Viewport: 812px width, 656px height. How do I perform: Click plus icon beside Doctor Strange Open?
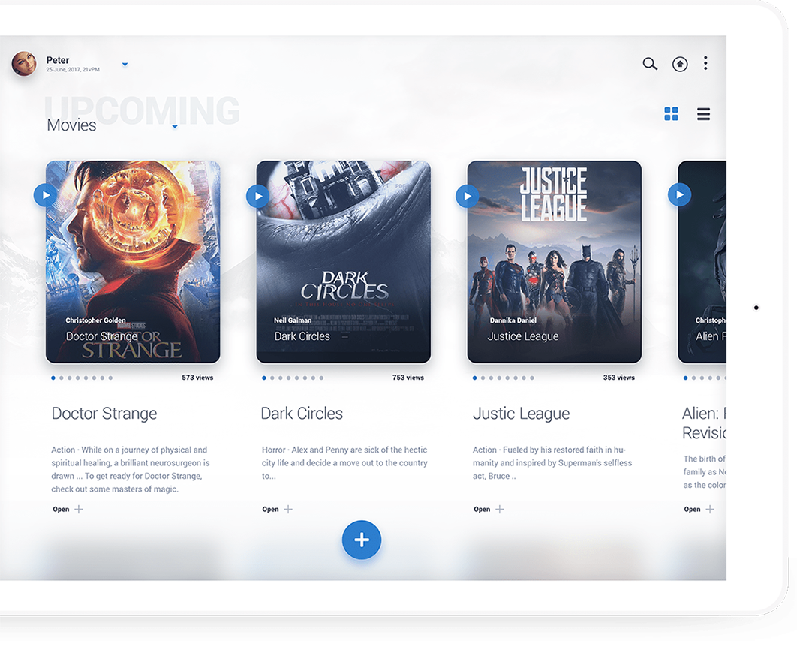point(79,510)
